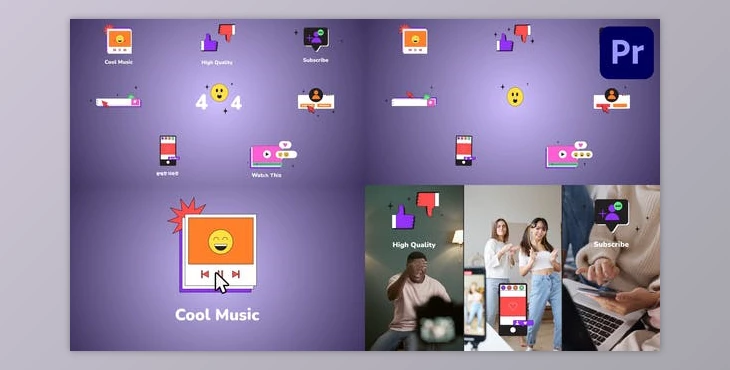Select the uncaptioned pink video icon in the Pr-logo grid
This screenshot has width=730, height=370.
[x=569, y=155]
